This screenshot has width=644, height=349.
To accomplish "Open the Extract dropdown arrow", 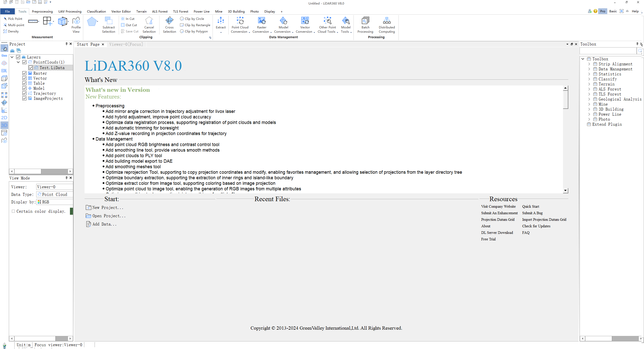I will click(221, 32).
